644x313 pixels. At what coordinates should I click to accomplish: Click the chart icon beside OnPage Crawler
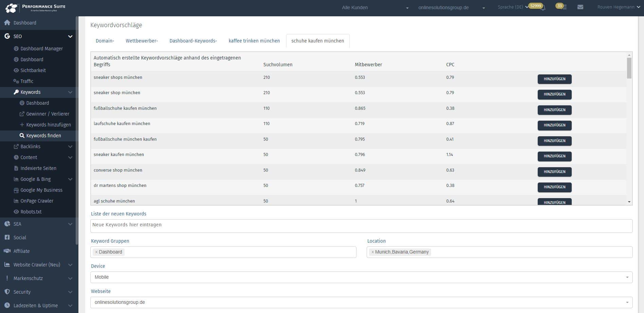[16, 201]
